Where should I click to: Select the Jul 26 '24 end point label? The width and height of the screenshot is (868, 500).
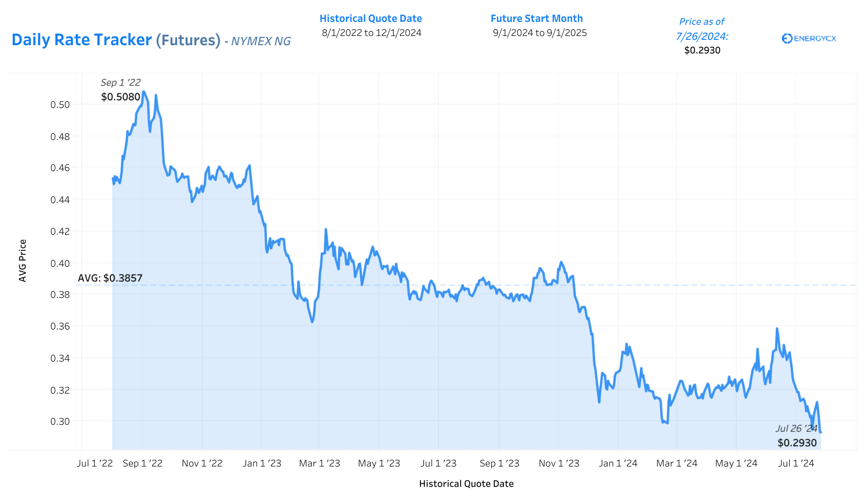coord(796,429)
